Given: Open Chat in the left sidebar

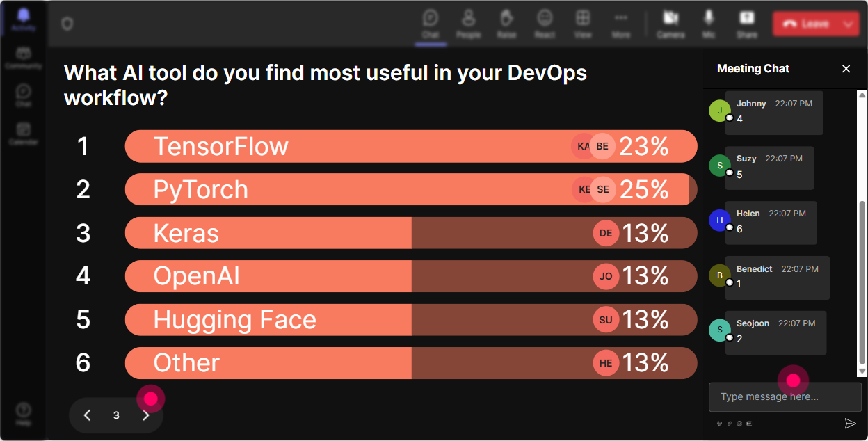Looking at the screenshot, I should pyautogui.click(x=24, y=95).
